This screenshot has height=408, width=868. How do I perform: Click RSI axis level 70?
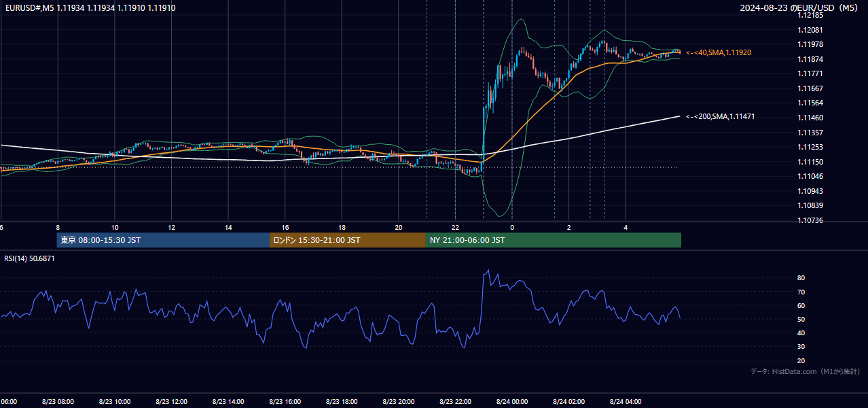pyautogui.click(x=801, y=292)
